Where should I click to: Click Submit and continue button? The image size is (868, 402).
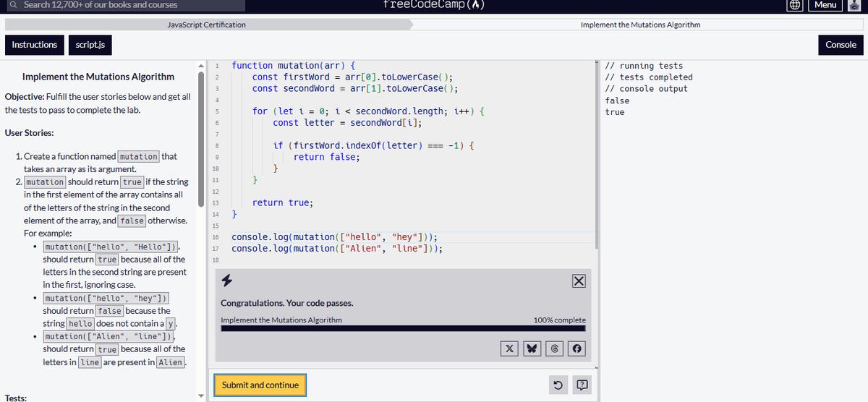[260, 385]
